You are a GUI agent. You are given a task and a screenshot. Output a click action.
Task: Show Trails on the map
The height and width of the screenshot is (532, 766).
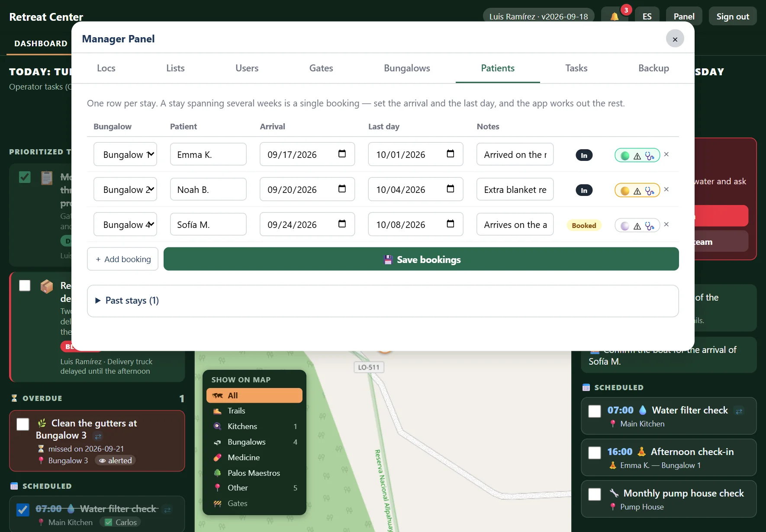point(254,411)
